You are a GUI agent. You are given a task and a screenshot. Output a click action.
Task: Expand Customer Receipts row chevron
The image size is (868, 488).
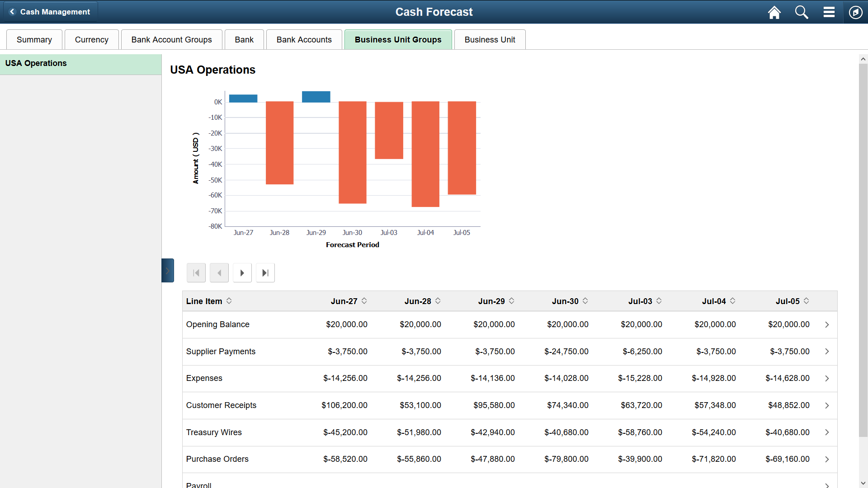pyautogui.click(x=827, y=405)
